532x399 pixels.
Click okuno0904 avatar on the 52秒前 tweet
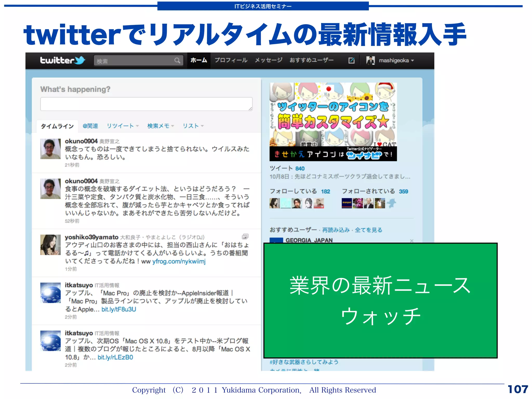point(50,189)
